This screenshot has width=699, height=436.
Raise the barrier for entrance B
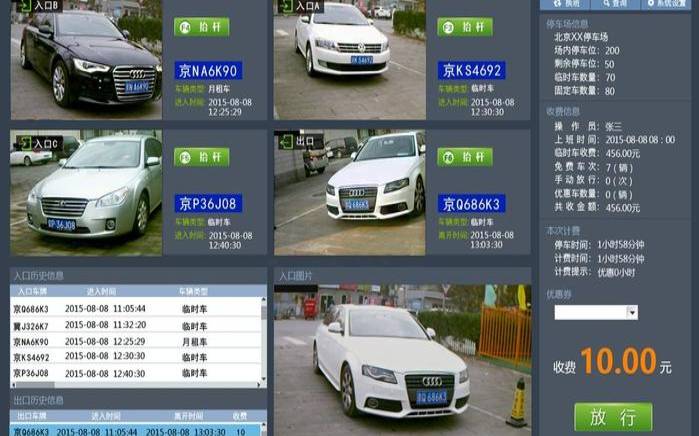pyautogui.click(x=201, y=27)
